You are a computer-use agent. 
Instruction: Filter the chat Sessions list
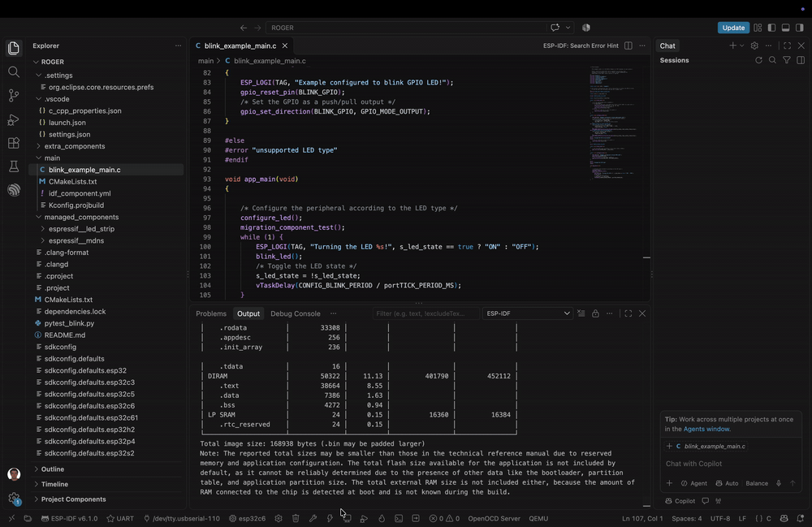coord(787,60)
